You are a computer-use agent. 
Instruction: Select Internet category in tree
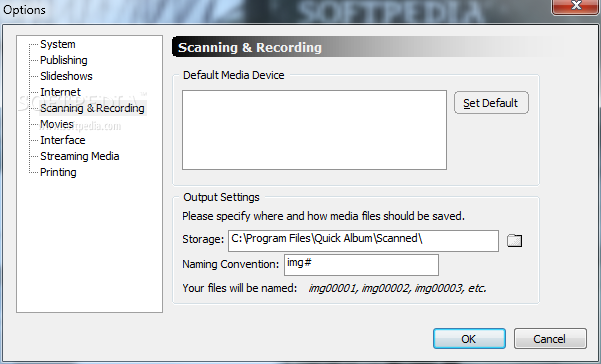point(61,92)
